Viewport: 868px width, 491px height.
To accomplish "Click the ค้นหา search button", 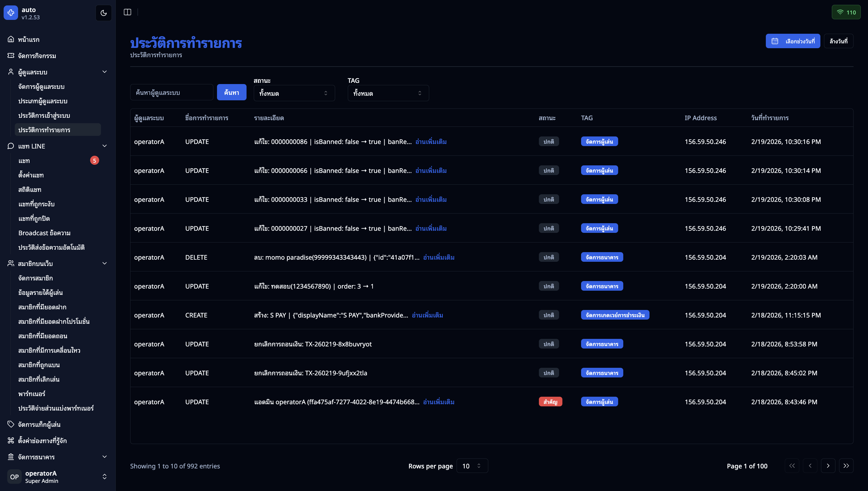I will click(x=231, y=92).
